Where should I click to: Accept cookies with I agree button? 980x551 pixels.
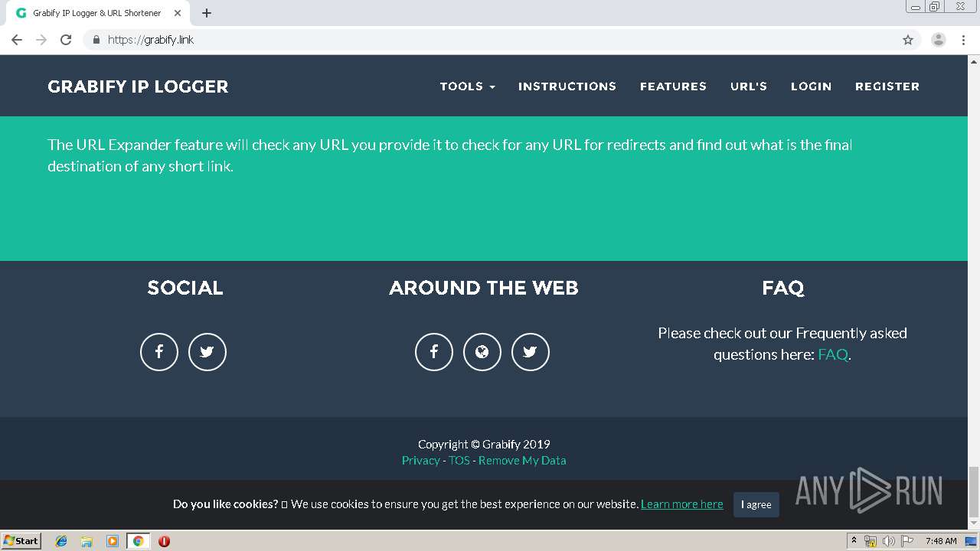tap(756, 504)
